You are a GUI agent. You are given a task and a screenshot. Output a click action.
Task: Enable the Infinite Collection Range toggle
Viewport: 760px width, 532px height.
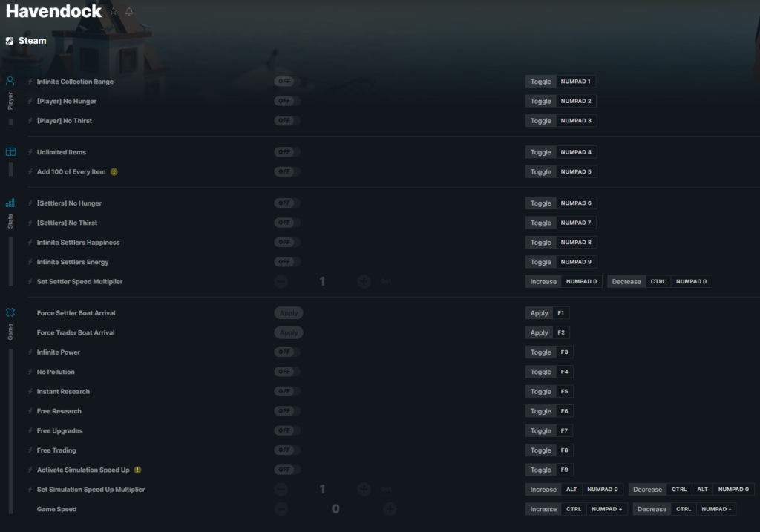(287, 82)
